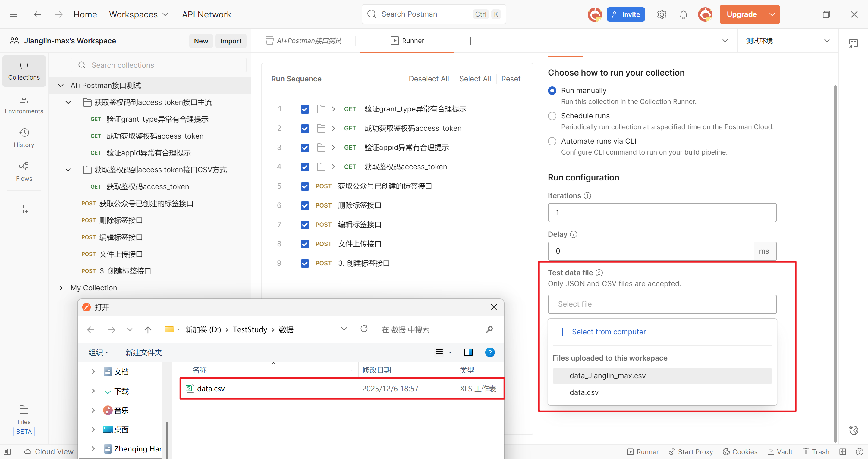Refresh the file dialog folder

pos(364,329)
